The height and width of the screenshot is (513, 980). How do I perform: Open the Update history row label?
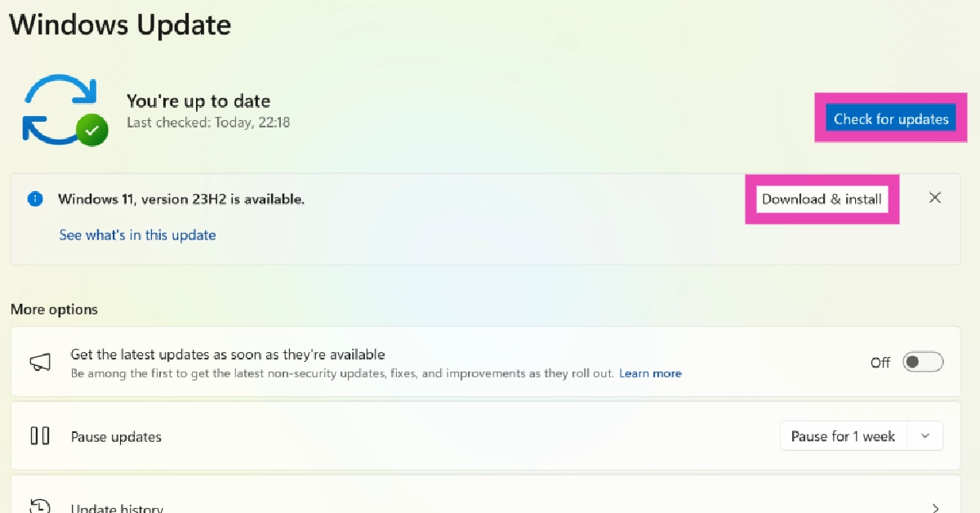117,508
